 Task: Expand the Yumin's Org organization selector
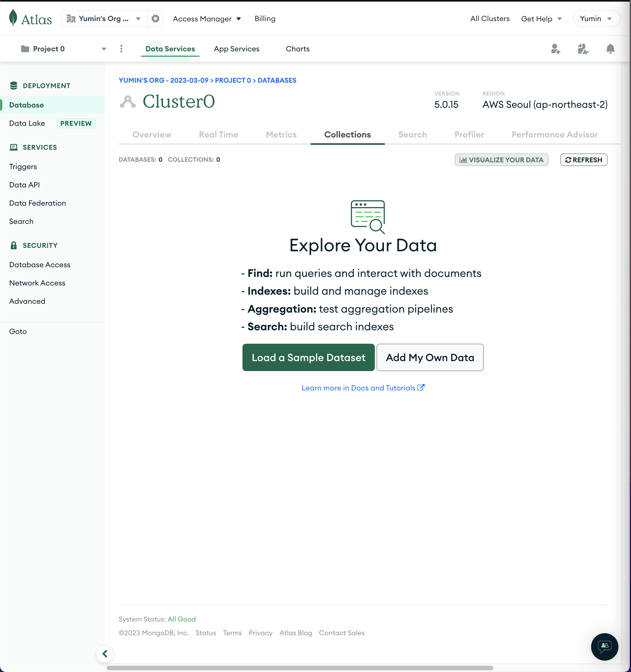tap(104, 19)
